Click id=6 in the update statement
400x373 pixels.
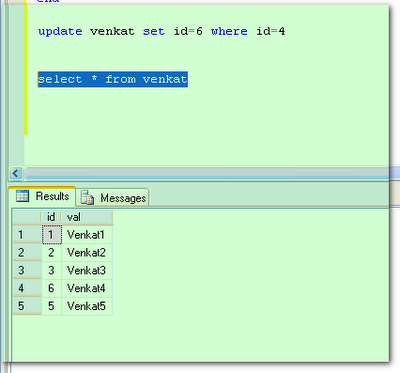188,31
